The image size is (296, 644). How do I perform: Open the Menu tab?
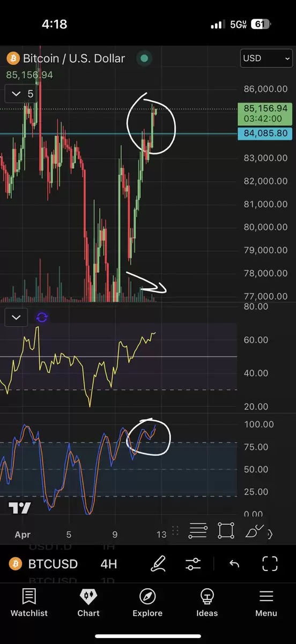click(x=266, y=602)
